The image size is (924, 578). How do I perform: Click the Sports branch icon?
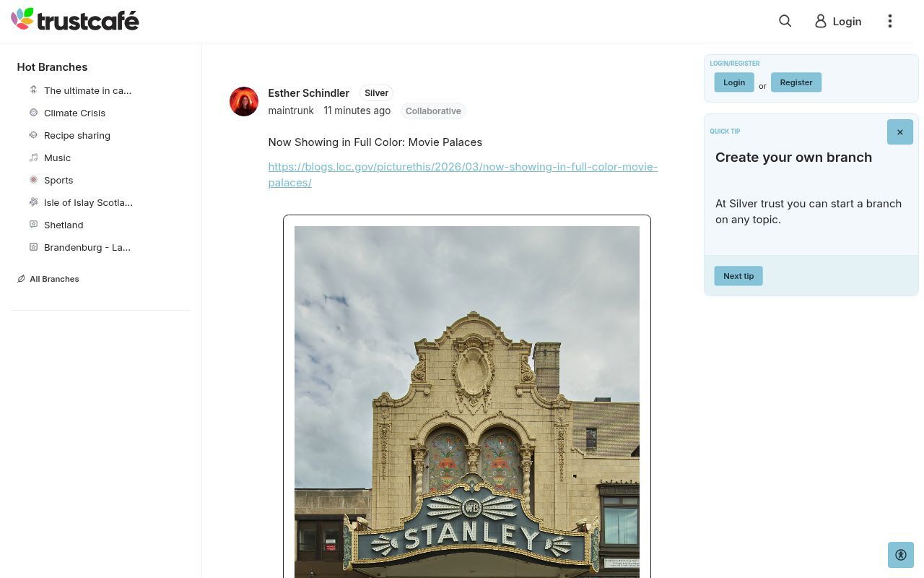pyautogui.click(x=33, y=180)
